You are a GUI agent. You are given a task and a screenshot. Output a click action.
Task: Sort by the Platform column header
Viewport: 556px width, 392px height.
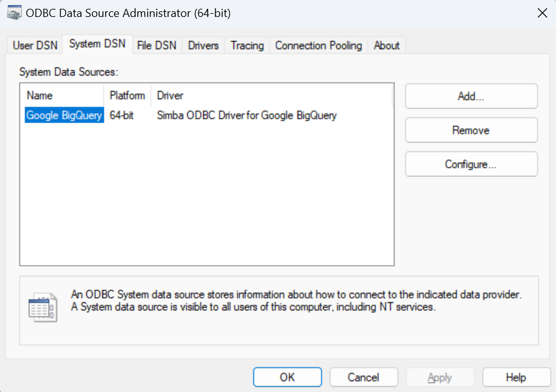pos(127,95)
